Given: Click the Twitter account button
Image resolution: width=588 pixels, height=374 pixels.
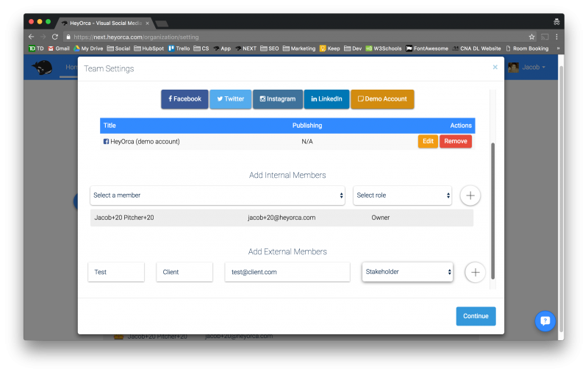Looking at the screenshot, I should (x=230, y=99).
